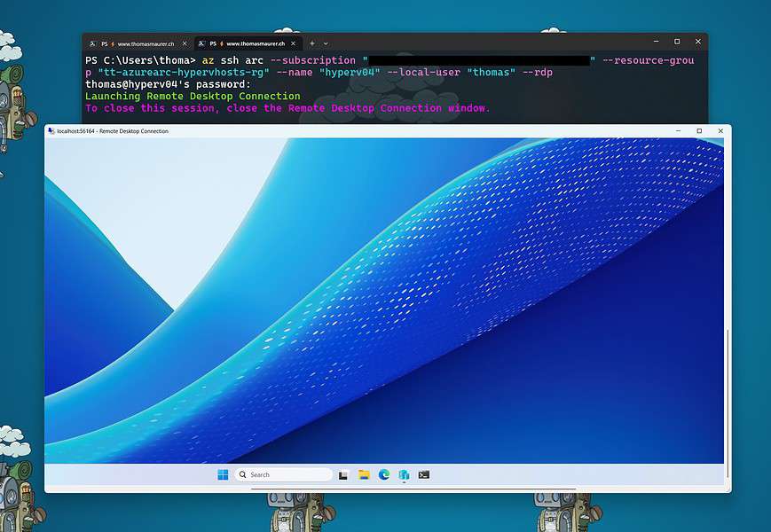
Task: Click the '--name' parameter text
Action: click(294, 72)
